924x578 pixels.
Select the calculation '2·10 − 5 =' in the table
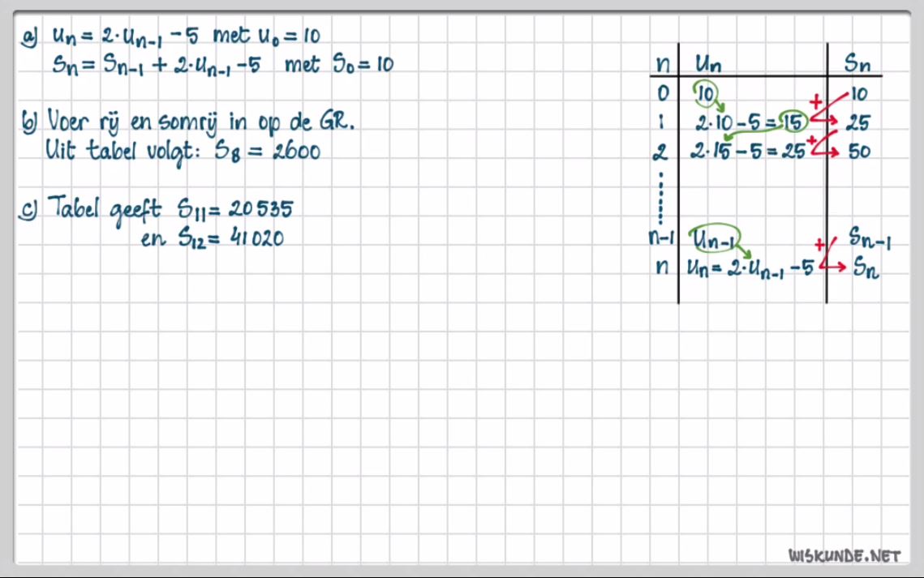(735, 123)
